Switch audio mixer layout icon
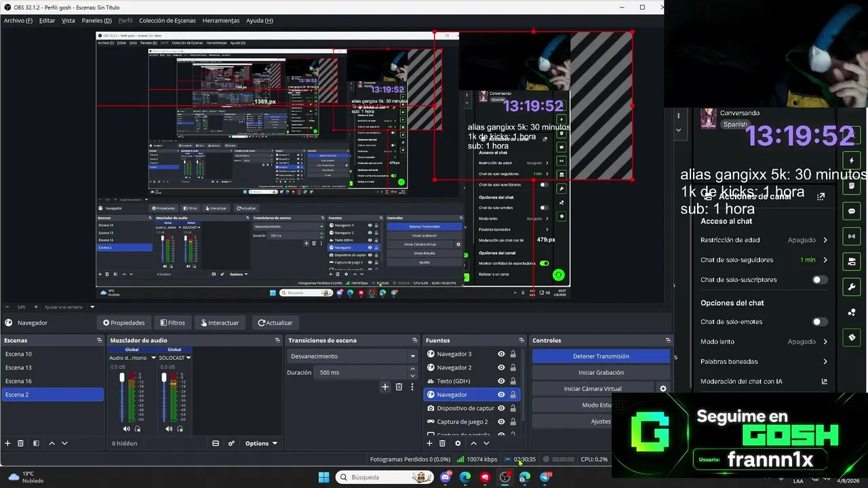This screenshot has width=868, height=488. click(216, 443)
